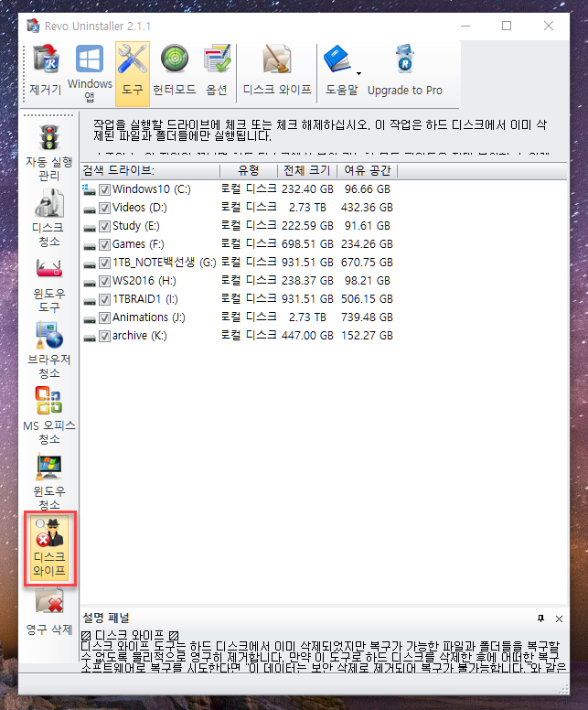Select the WS2016 (H:) row name
588x710 pixels.
144,281
